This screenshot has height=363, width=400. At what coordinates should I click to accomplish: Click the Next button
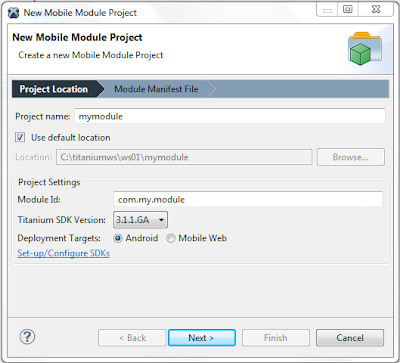tap(202, 338)
